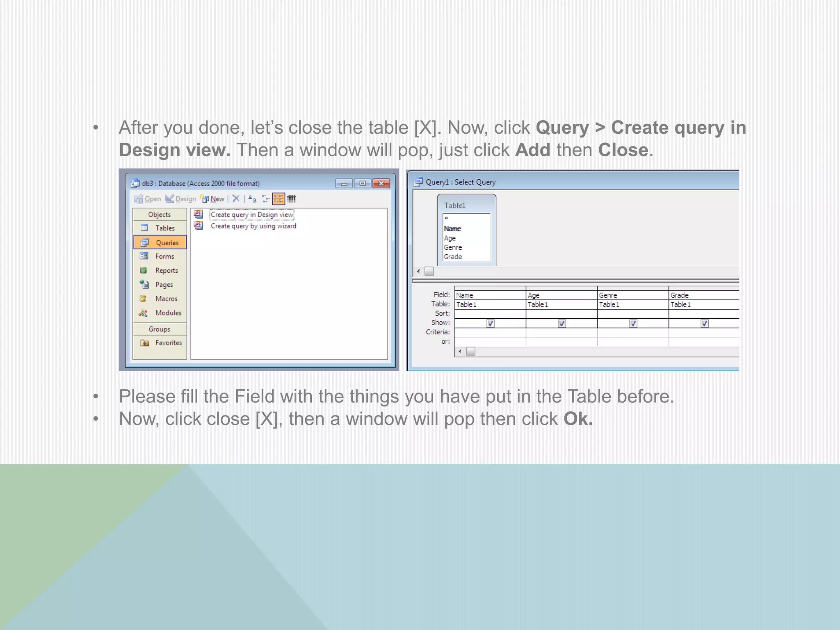Select the highlighted List view icon
The width and height of the screenshot is (840, 630).
[278, 199]
